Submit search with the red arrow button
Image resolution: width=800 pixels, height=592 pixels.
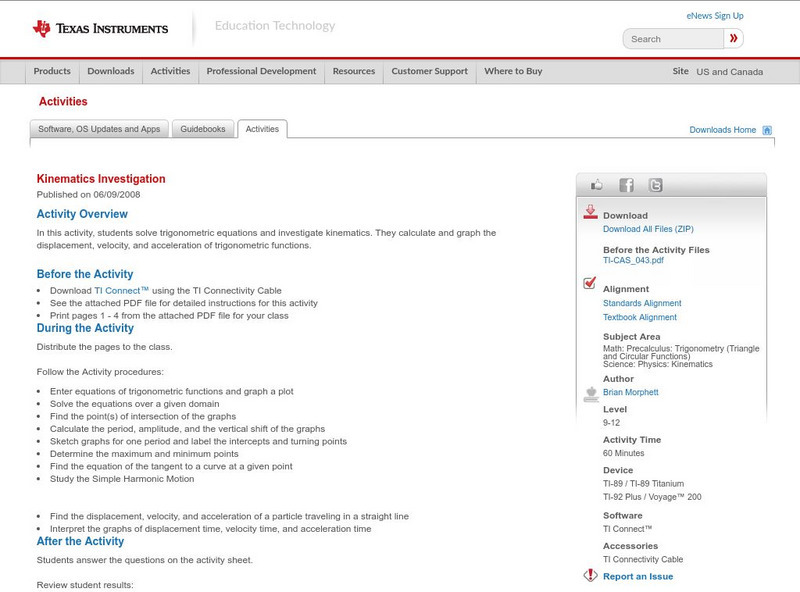click(733, 38)
